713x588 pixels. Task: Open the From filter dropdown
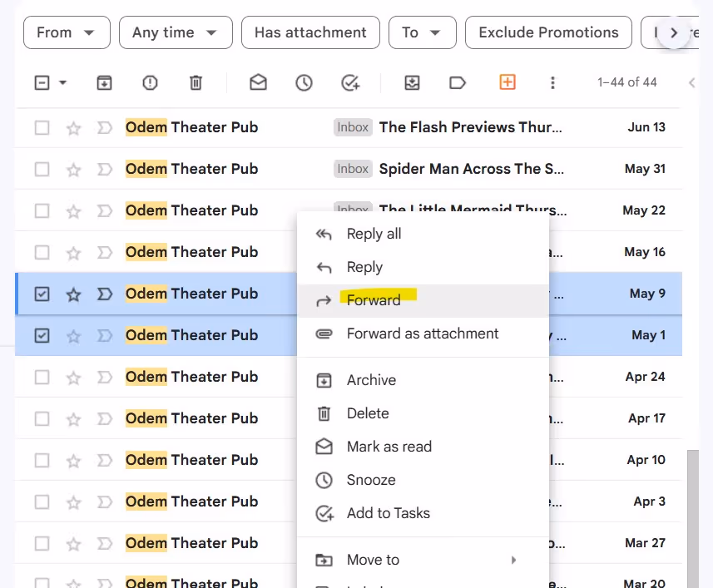[x=67, y=32]
